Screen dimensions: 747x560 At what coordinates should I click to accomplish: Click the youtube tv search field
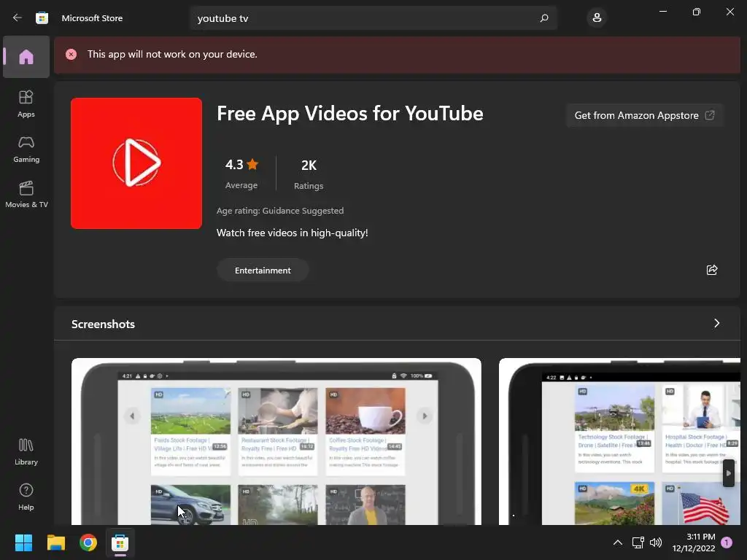coord(373,18)
